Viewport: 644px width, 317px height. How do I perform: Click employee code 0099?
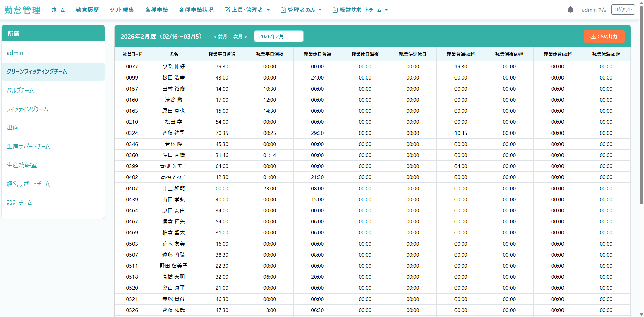[132, 78]
